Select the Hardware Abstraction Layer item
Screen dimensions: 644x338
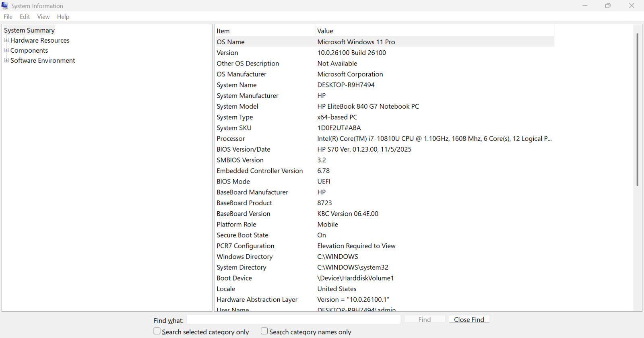tap(257, 300)
